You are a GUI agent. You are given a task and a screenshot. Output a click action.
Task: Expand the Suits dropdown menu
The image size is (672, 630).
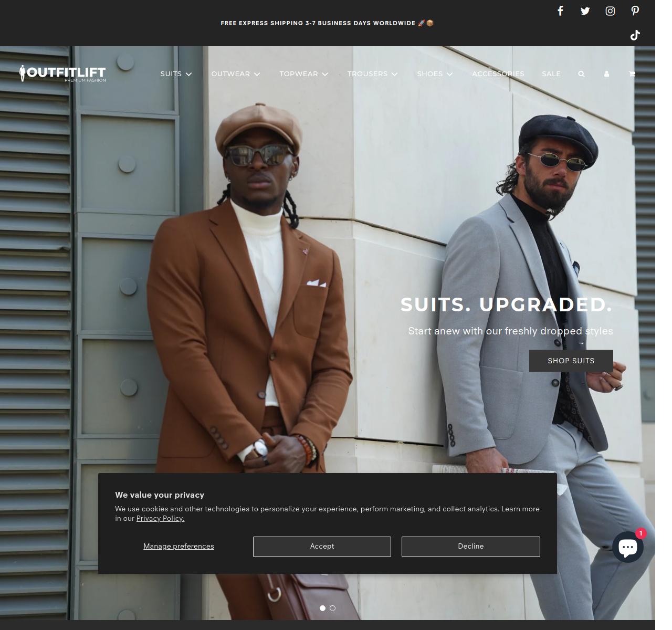click(176, 74)
